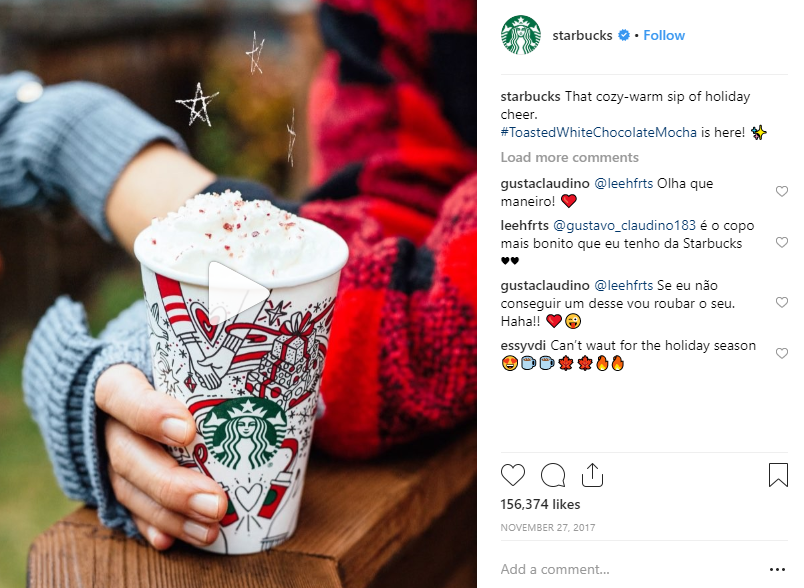Share the post via share icon
Screen dimensions: 804x588
click(592, 475)
